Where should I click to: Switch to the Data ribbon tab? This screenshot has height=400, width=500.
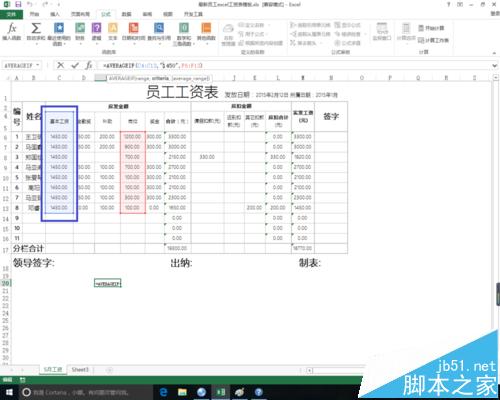point(126,14)
